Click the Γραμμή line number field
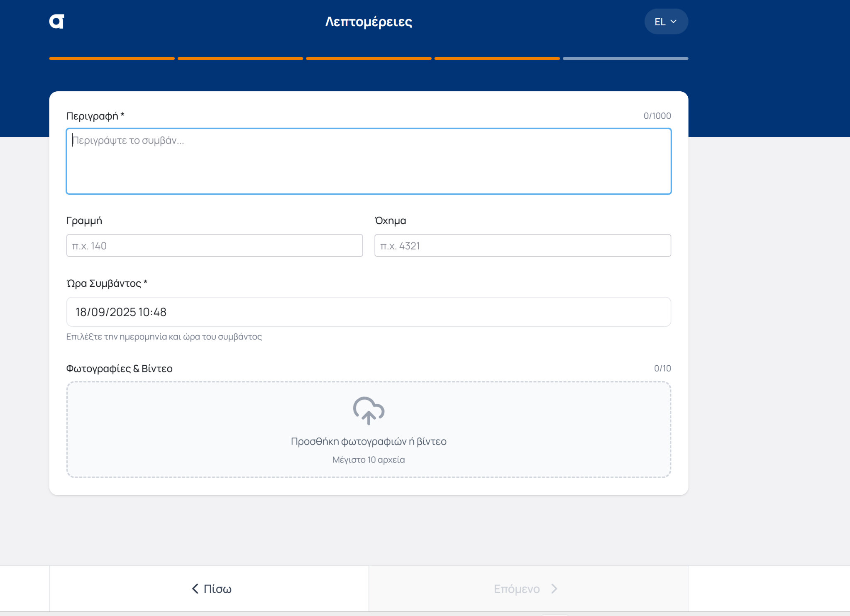Viewport: 850px width, 616px height. [214, 246]
